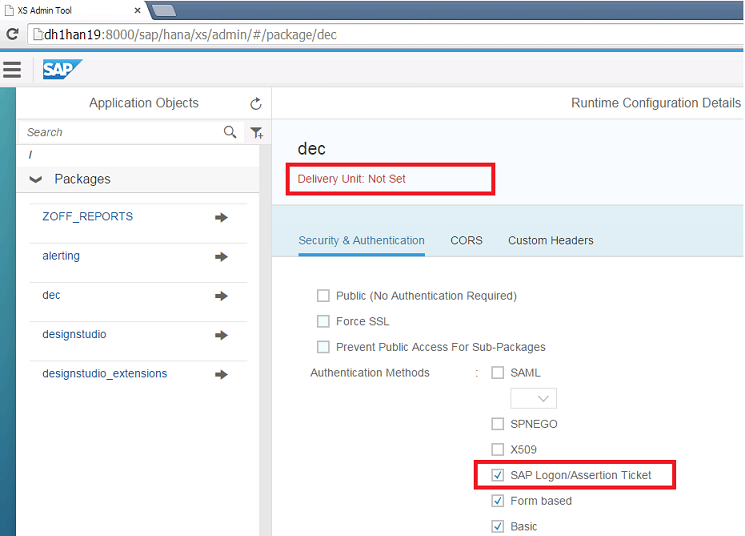Screen dimensions: 745x536
Task: Switch to the CORS tab
Action: coord(466,240)
